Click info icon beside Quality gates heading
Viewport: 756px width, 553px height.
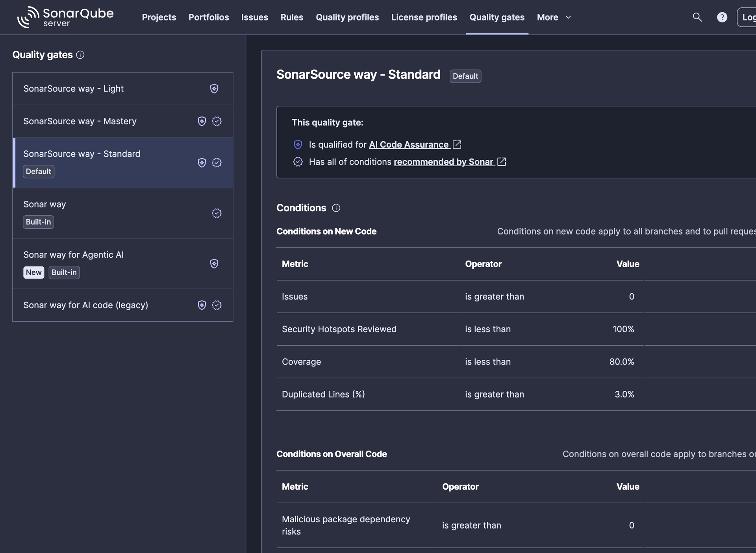tap(80, 55)
